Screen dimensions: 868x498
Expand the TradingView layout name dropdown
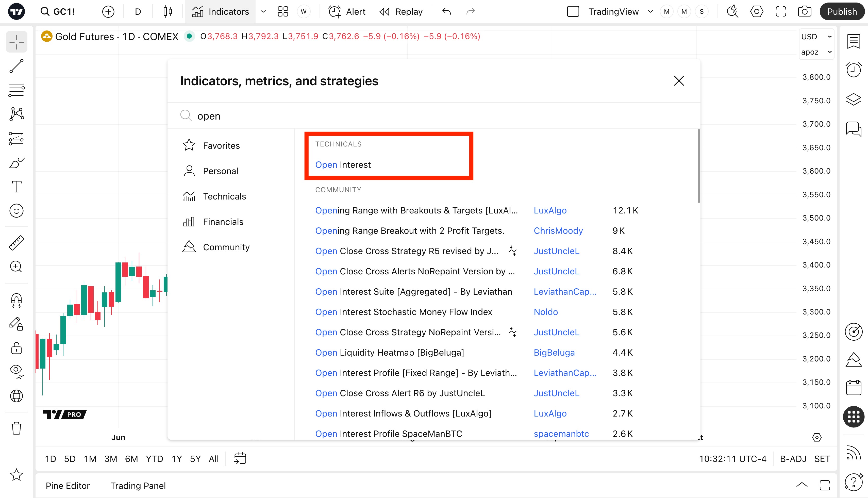pyautogui.click(x=650, y=12)
